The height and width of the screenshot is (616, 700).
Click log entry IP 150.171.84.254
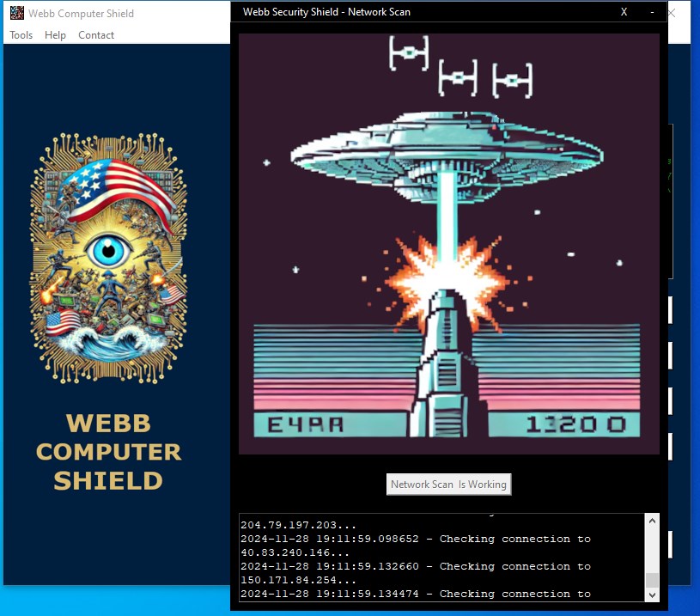click(298, 580)
